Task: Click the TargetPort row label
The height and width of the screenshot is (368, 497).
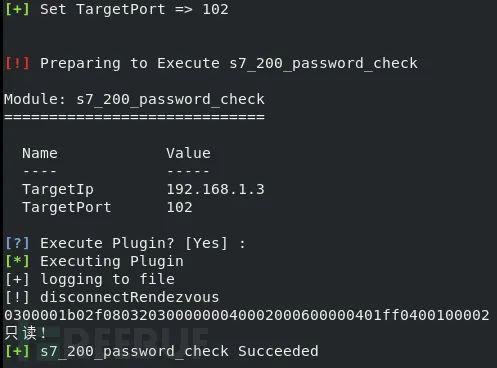Action: click(x=67, y=207)
